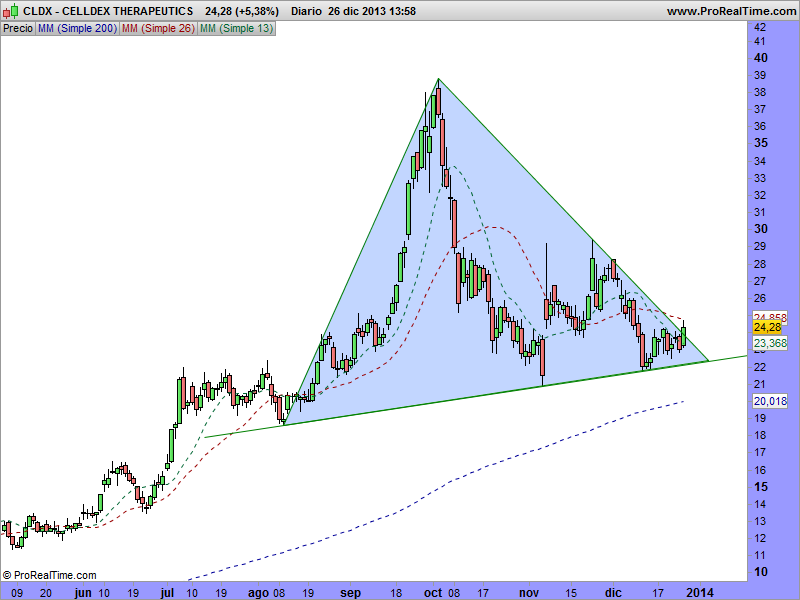This screenshot has height=600, width=800.
Task: Click the 26 dic 2013 13:58 timestamp
Action: [372, 11]
